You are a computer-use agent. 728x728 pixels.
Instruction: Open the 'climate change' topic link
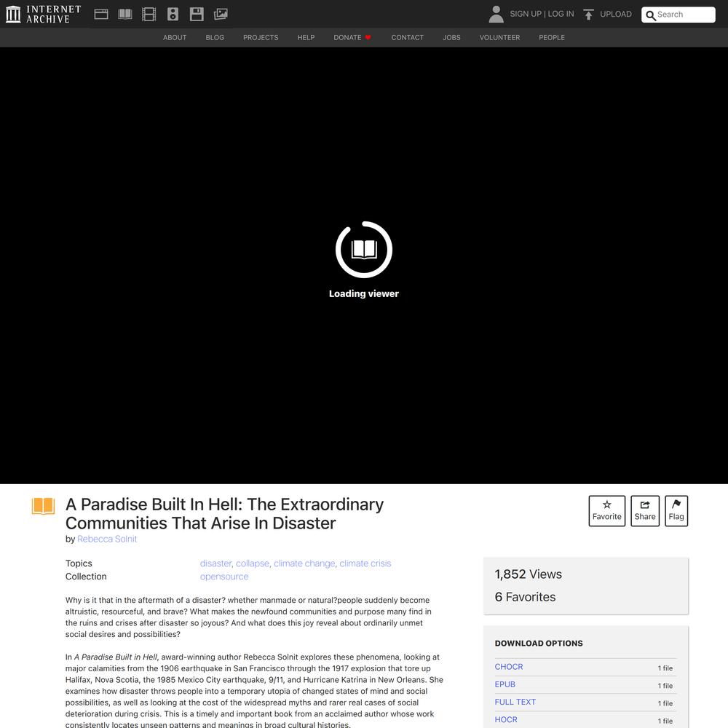(x=304, y=563)
